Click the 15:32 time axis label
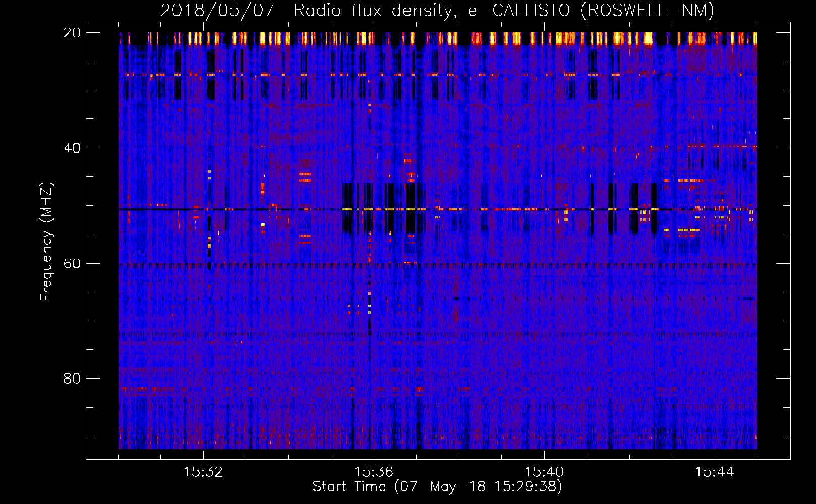Screen dimensions: 816x504 (x=203, y=472)
